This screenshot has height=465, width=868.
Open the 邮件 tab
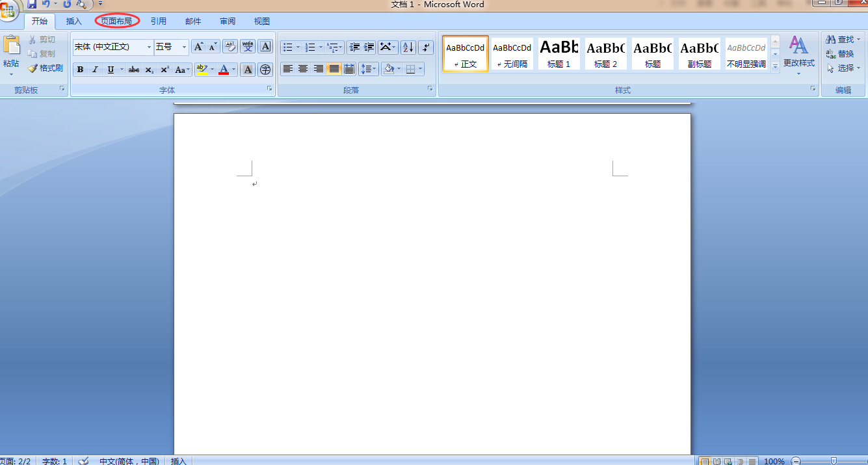[193, 21]
